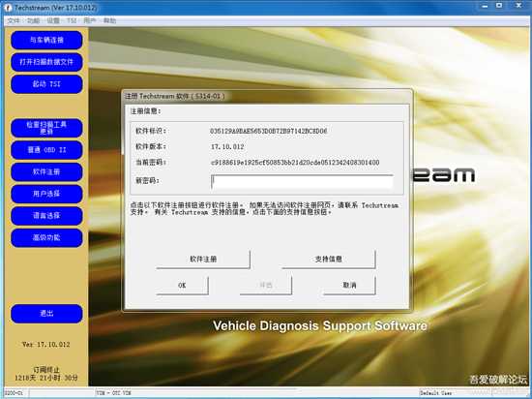
Task: Click the blue 软件注册 sidebar button
Action: 46,171
